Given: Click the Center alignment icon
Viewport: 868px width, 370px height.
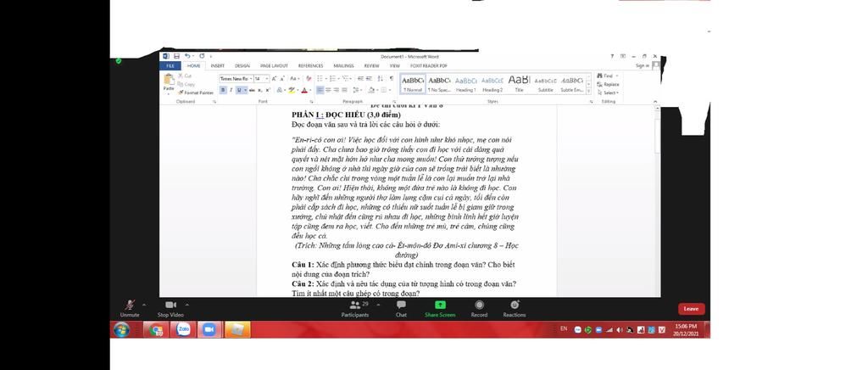Looking at the screenshot, I should 328,90.
